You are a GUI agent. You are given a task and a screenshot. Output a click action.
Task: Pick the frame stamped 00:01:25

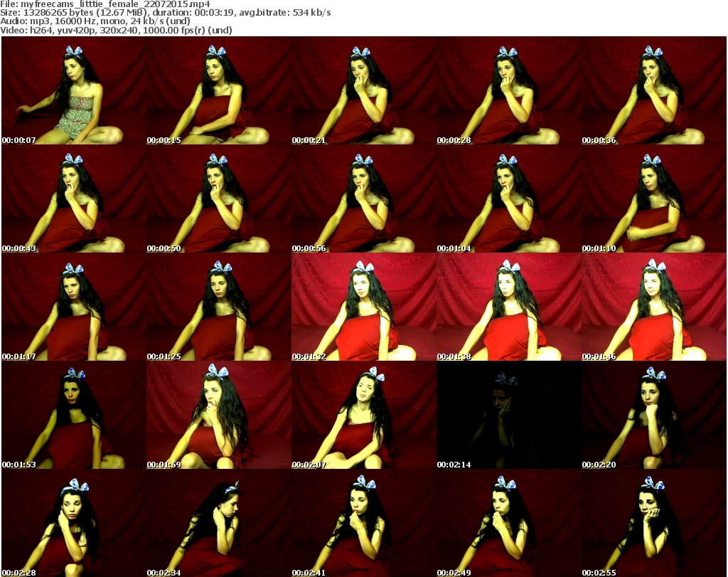pos(219,307)
